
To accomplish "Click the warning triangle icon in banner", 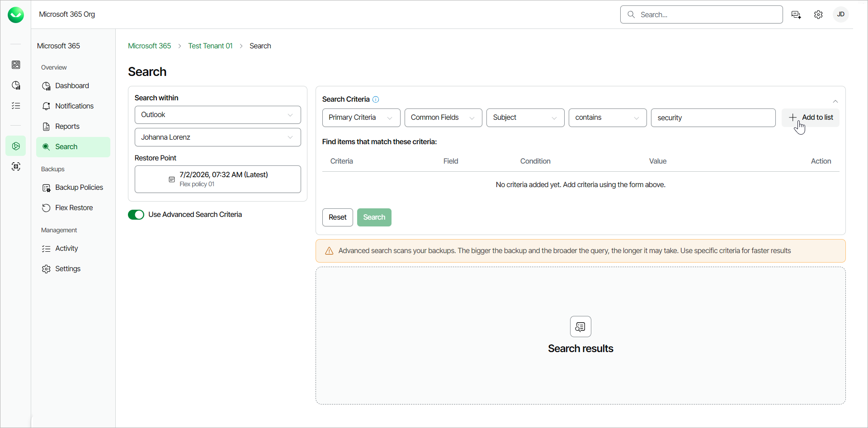I will point(329,251).
